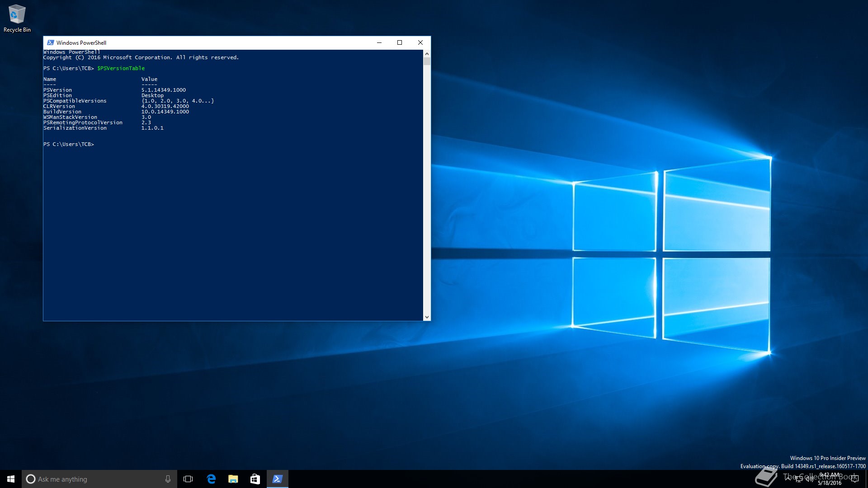Click the PowerShell scrollbar down arrow

click(427, 317)
